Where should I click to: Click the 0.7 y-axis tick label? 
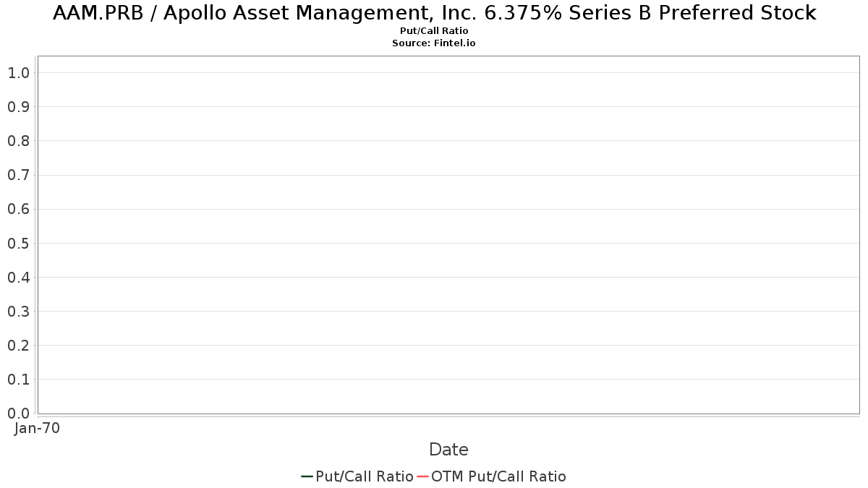pos(18,175)
